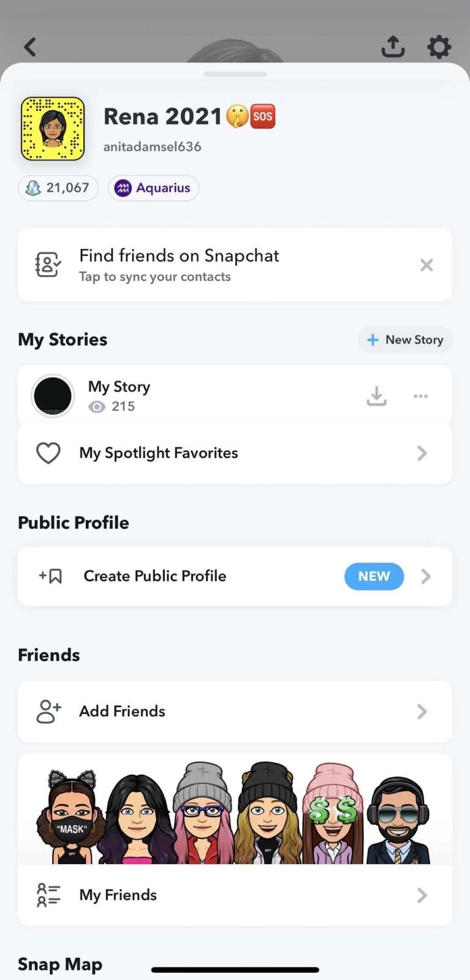The width and height of the screenshot is (470, 980).
Task: Tap the back arrow icon
Action: 30,47
